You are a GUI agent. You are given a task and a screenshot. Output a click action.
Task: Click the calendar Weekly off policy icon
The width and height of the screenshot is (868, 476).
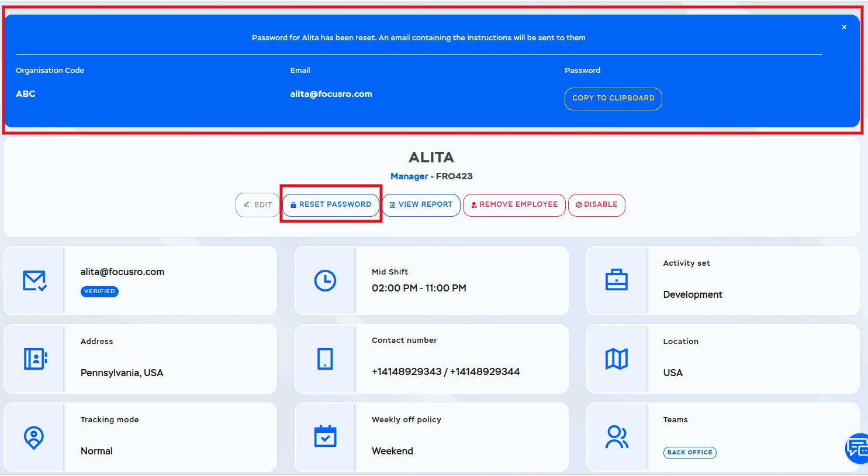pyautogui.click(x=325, y=436)
